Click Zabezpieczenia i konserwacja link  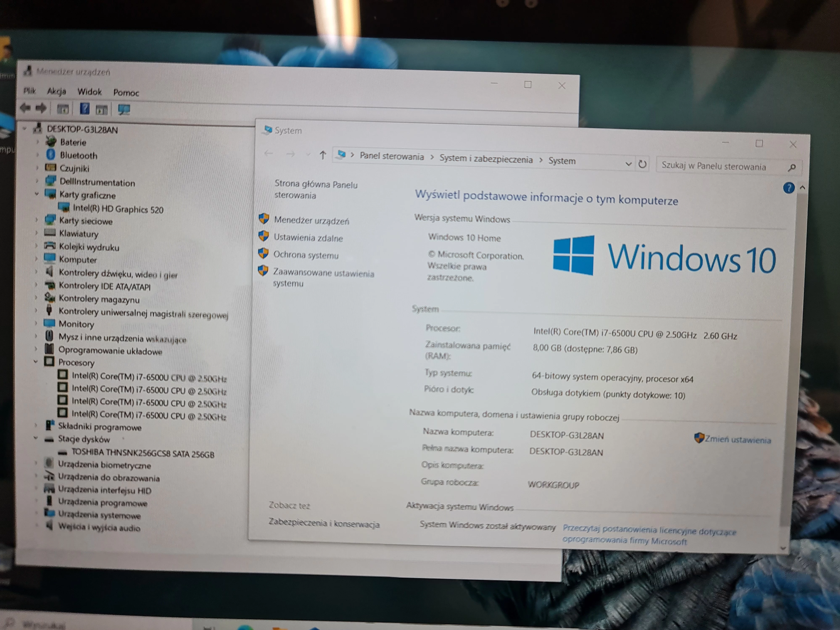(324, 523)
